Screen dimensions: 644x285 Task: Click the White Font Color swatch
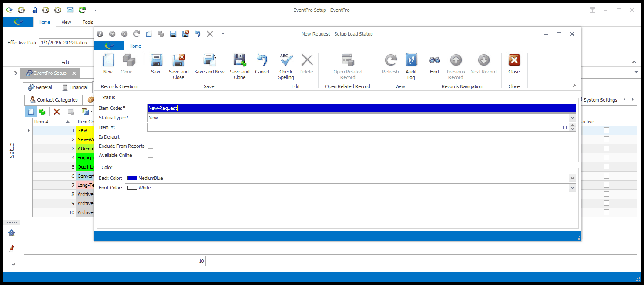tap(132, 188)
